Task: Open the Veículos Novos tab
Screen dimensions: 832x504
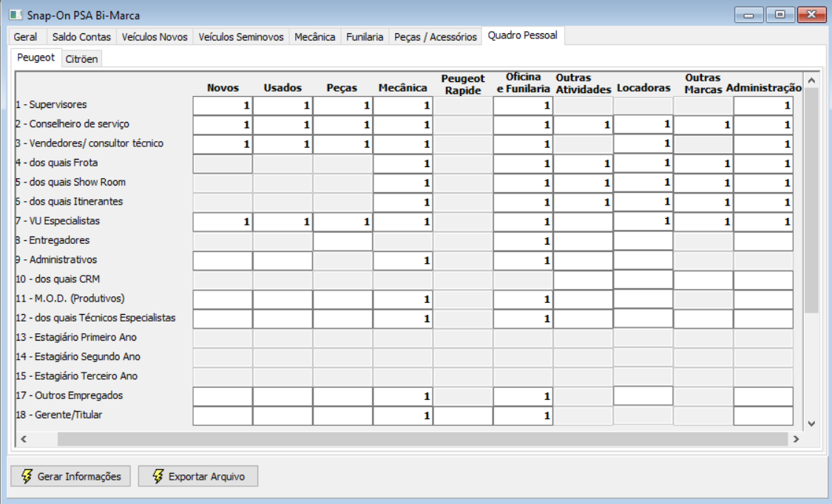Action: click(155, 36)
